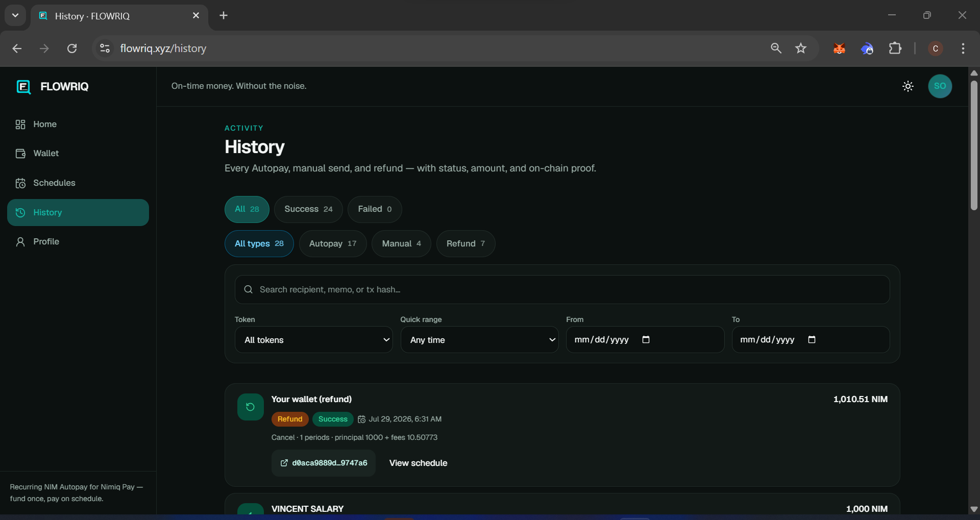The image size is (980, 520).
Task: Click the site information icon in address bar
Action: click(x=105, y=48)
